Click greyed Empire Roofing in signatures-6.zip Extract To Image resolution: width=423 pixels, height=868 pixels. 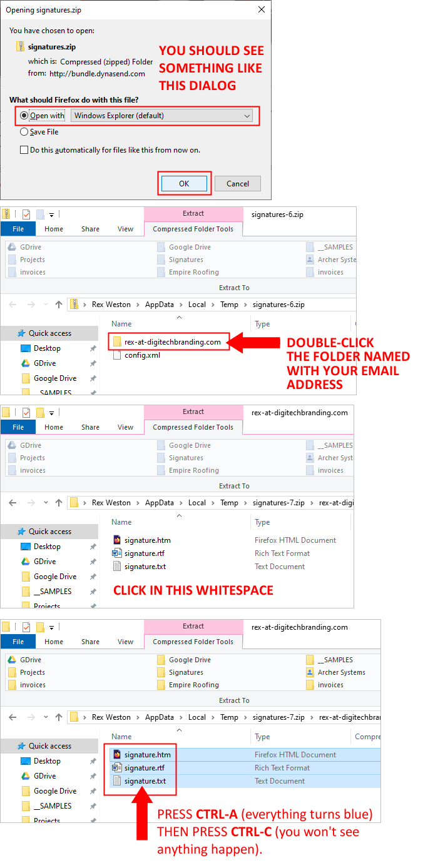coord(193,272)
